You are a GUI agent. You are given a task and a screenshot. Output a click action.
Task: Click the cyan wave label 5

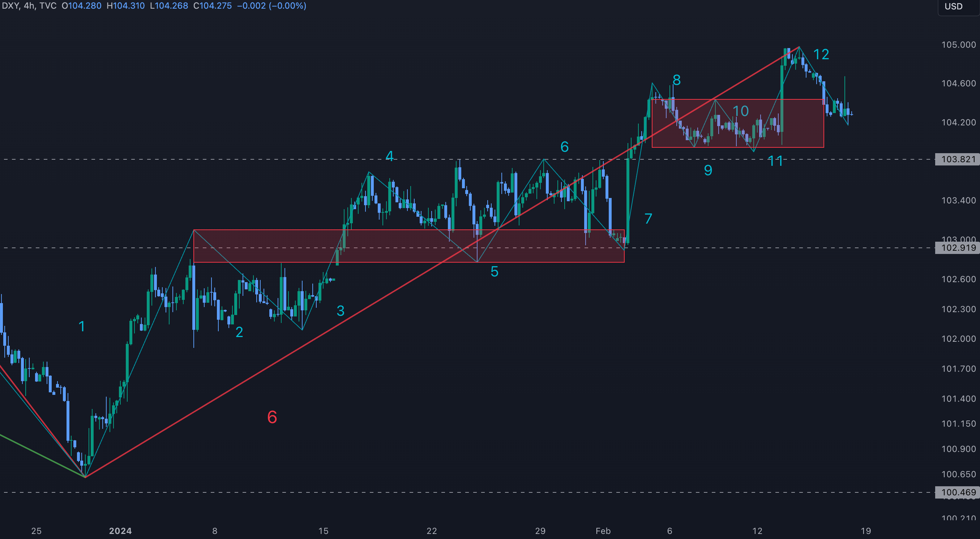pos(494,271)
